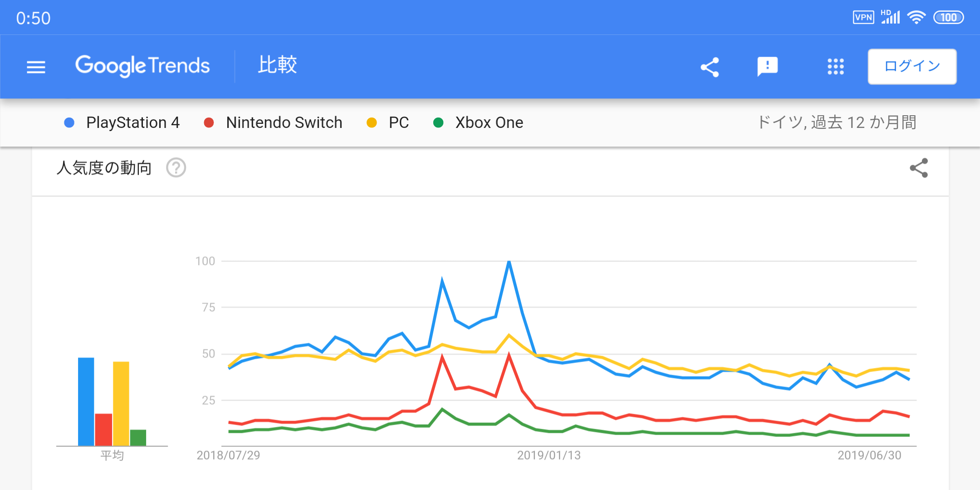Image resolution: width=980 pixels, height=490 pixels.
Task: Click the 比較 page title
Action: [x=277, y=65]
